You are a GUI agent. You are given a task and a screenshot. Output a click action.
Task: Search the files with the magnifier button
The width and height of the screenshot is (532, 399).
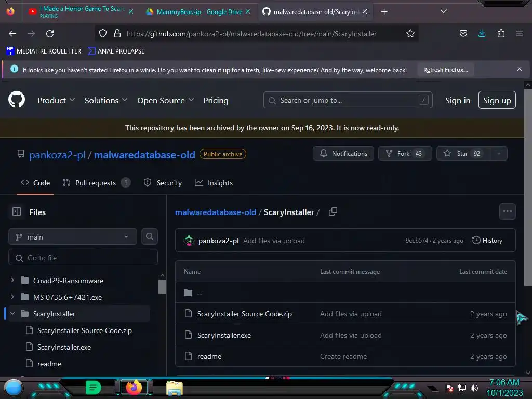tap(150, 236)
